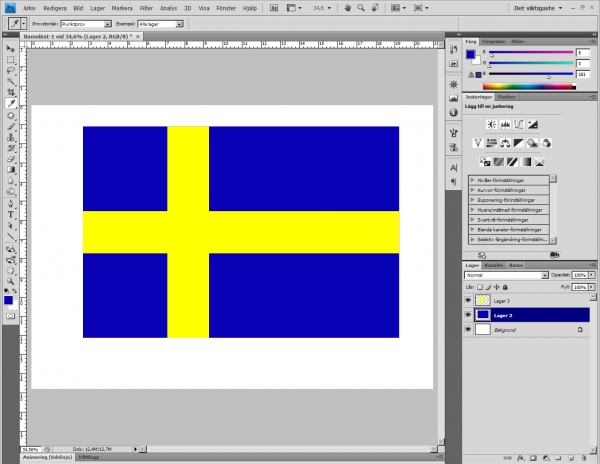
Task: Open the Arkiv menu
Action: pos(29,8)
